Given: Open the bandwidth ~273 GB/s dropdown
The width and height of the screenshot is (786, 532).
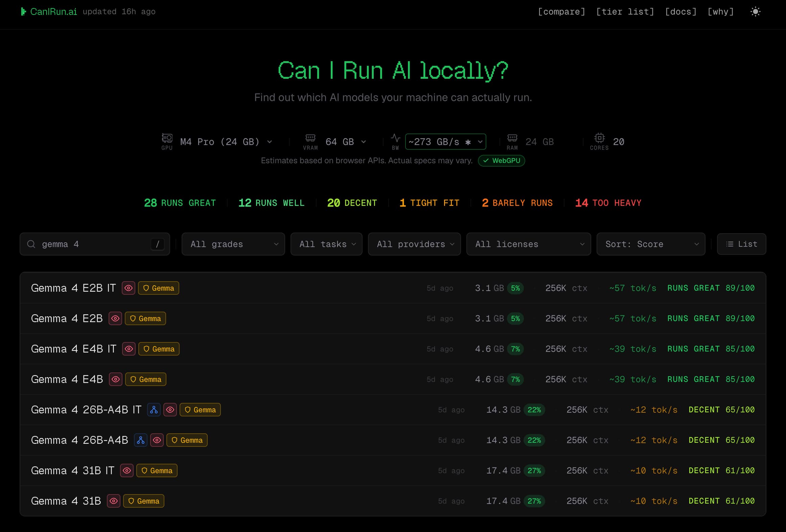Looking at the screenshot, I should click(x=446, y=142).
